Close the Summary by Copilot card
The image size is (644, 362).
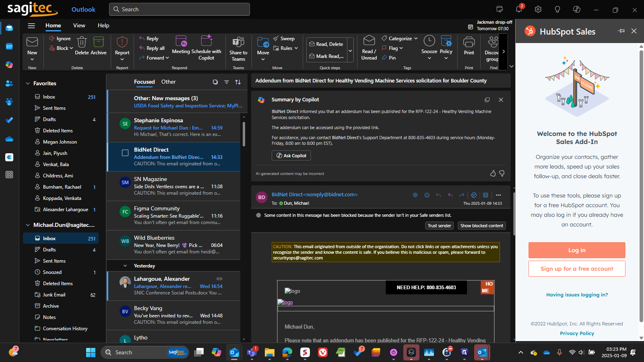tap(501, 100)
